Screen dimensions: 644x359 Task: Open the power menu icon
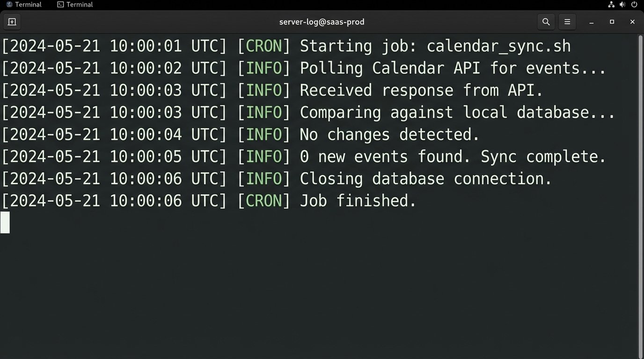(635, 5)
